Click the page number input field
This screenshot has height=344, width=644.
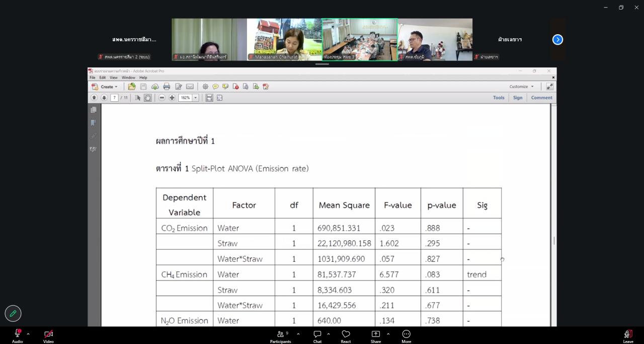click(x=114, y=98)
